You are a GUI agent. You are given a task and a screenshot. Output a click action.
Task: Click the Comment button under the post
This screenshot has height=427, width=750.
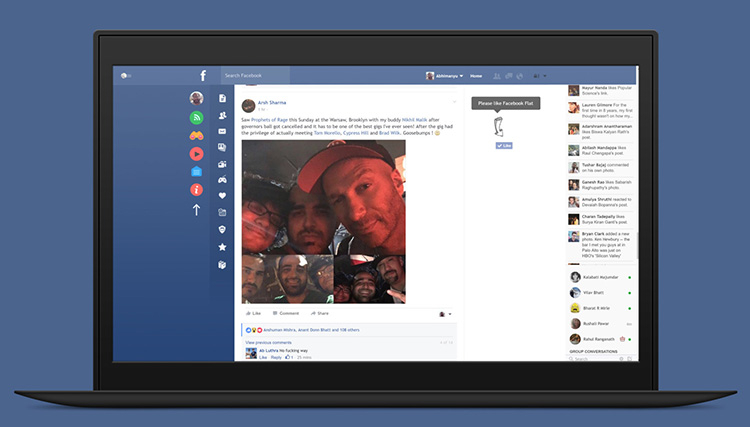tap(286, 313)
